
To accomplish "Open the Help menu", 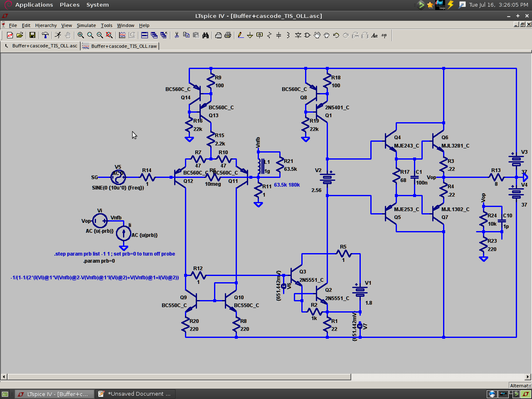I will click(144, 25).
